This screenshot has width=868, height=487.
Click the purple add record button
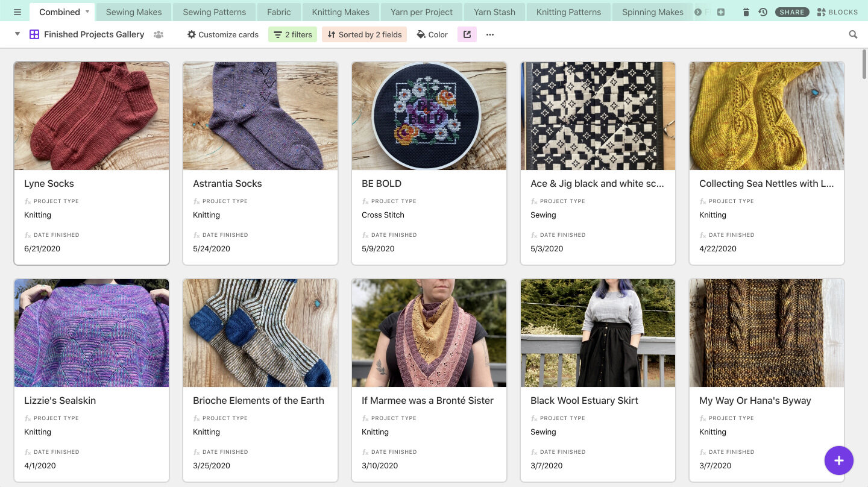pos(839,460)
